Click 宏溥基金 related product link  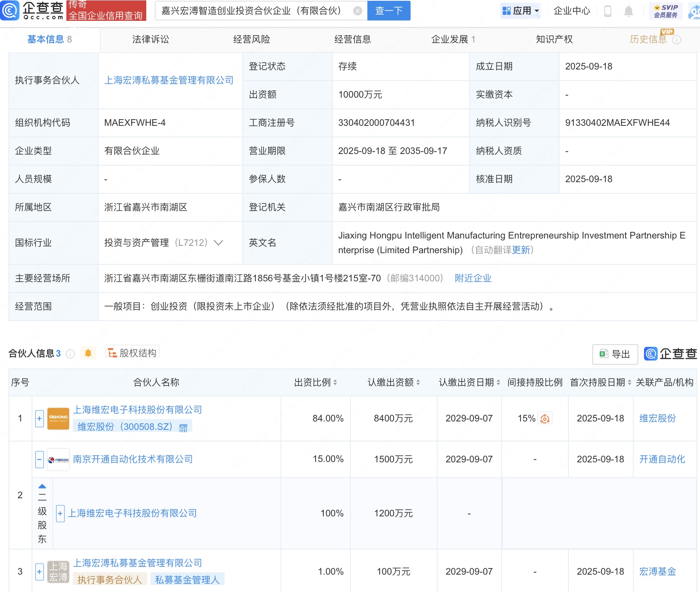pos(658,572)
